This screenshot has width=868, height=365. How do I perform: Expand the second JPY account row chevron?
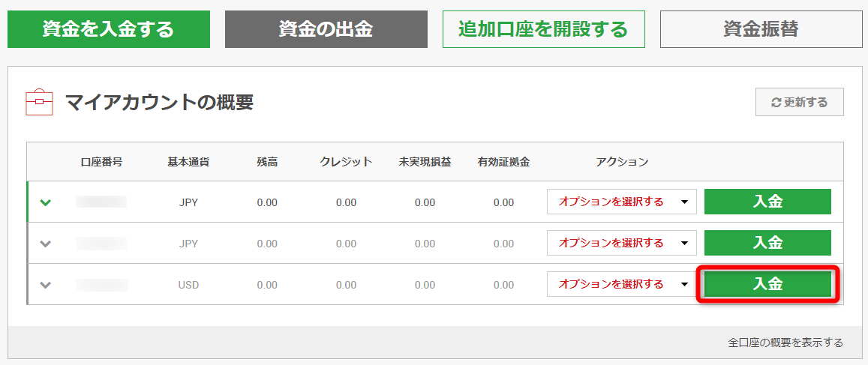(46, 244)
